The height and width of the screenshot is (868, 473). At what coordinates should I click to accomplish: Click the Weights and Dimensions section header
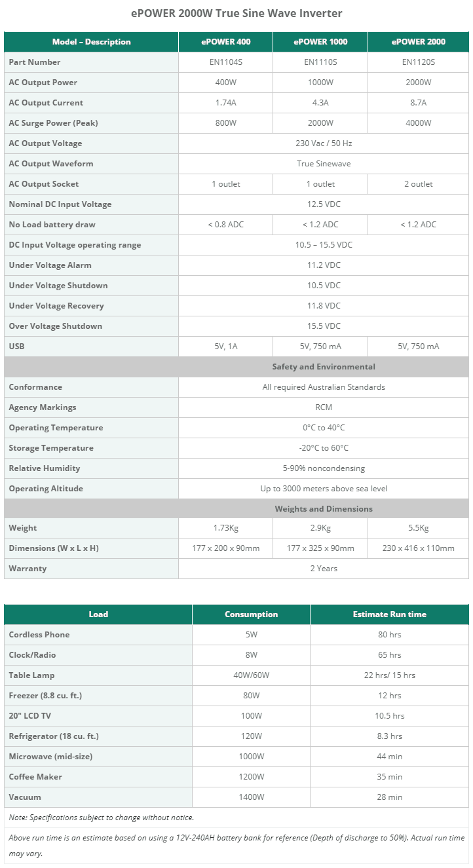click(x=324, y=509)
